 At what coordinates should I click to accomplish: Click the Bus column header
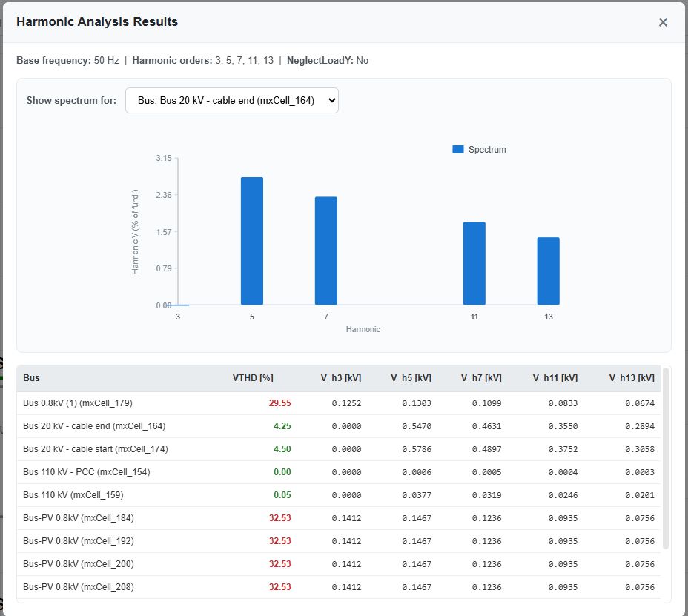point(32,378)
